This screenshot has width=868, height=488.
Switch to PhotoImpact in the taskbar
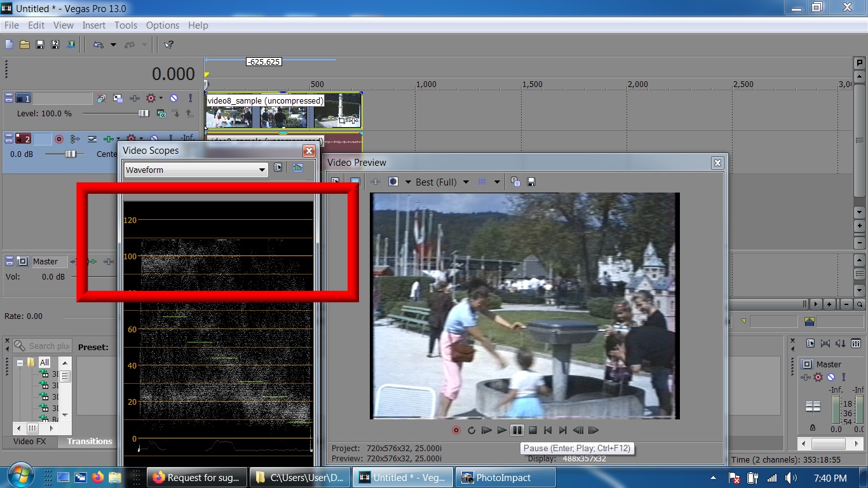506,478
